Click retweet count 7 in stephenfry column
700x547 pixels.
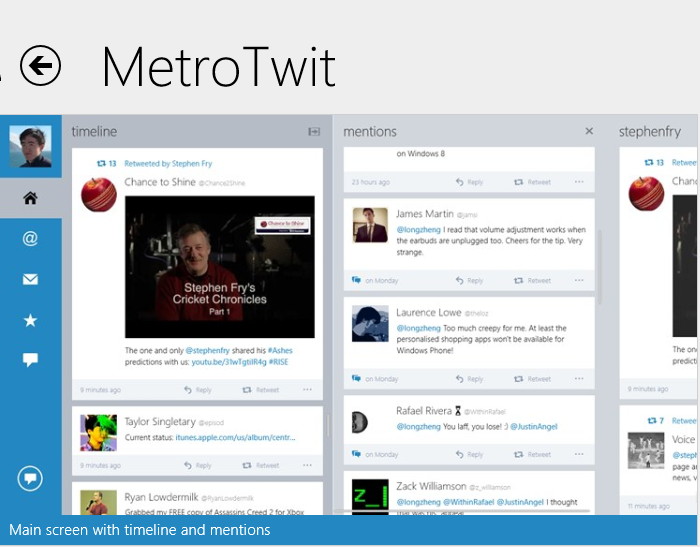tap(656, 421)
